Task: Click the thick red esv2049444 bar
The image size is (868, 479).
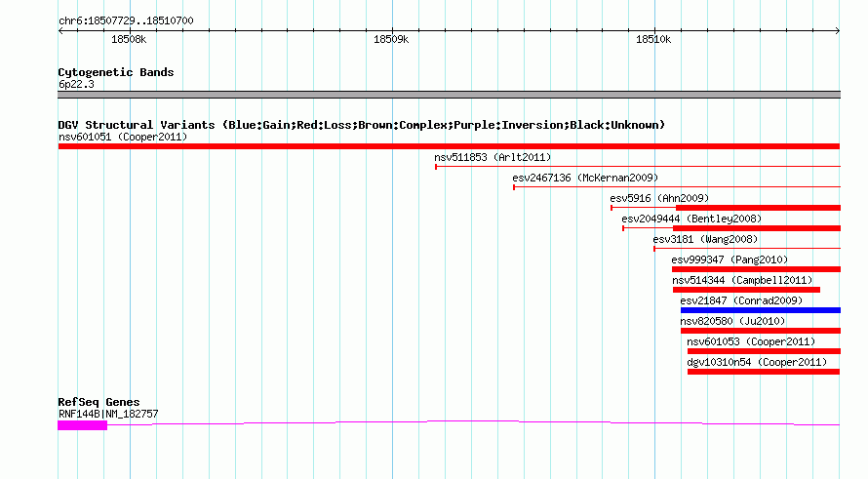Action: [757, 228]
